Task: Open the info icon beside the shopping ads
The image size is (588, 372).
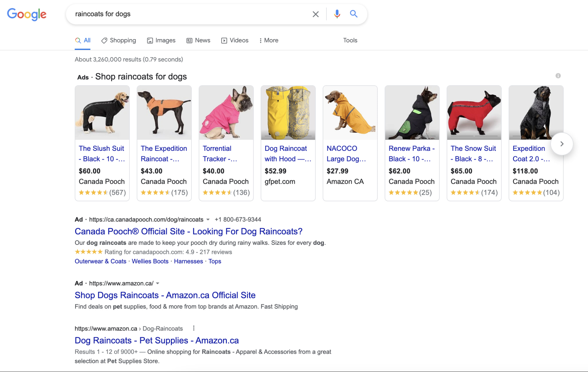Action: pyautogui.click(x=558, y=76)
